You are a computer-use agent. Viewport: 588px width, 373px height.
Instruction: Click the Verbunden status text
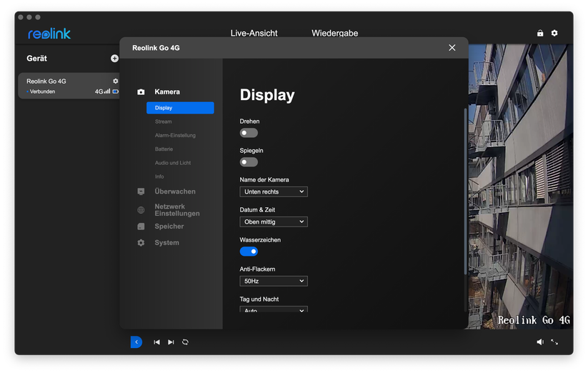(42, 91)
